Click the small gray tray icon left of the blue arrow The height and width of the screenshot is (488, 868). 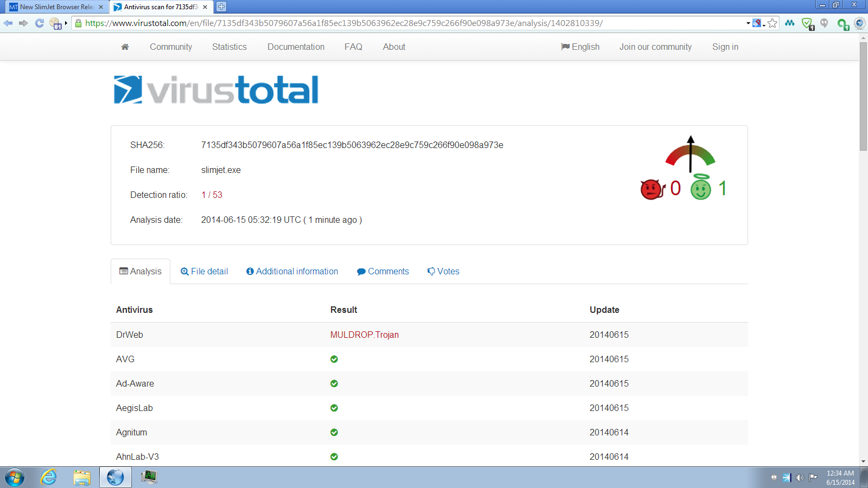[774, 478]
